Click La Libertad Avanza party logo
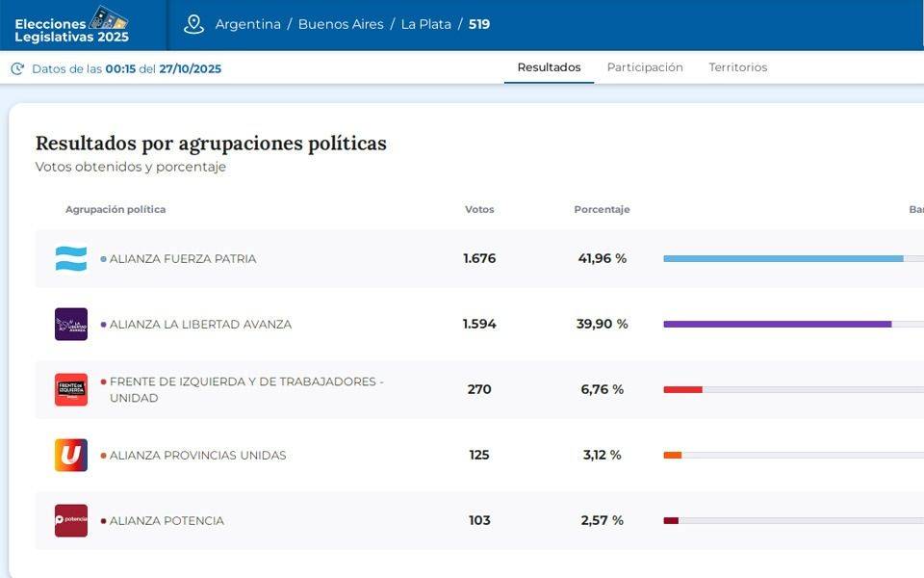This screenshot has height=578, width=924. click(71, 324)
